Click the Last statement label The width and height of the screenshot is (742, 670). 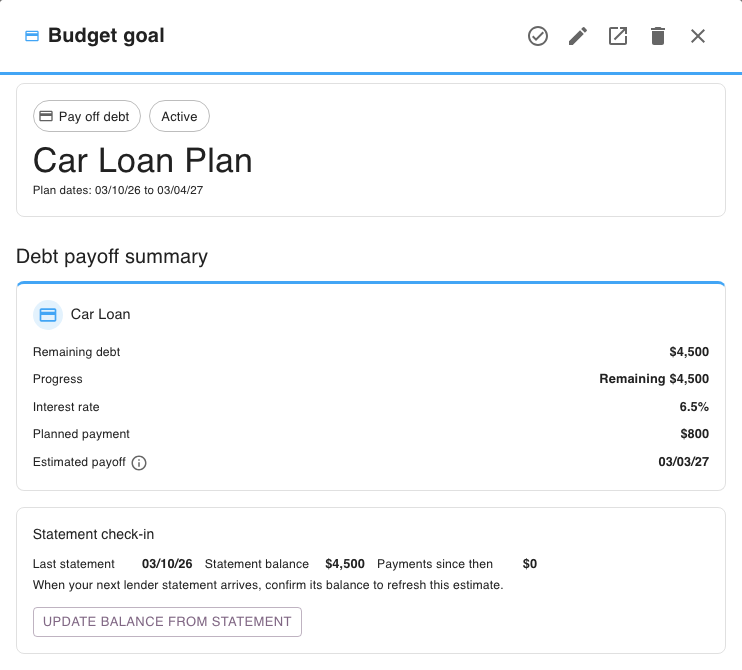click(73, 564)
